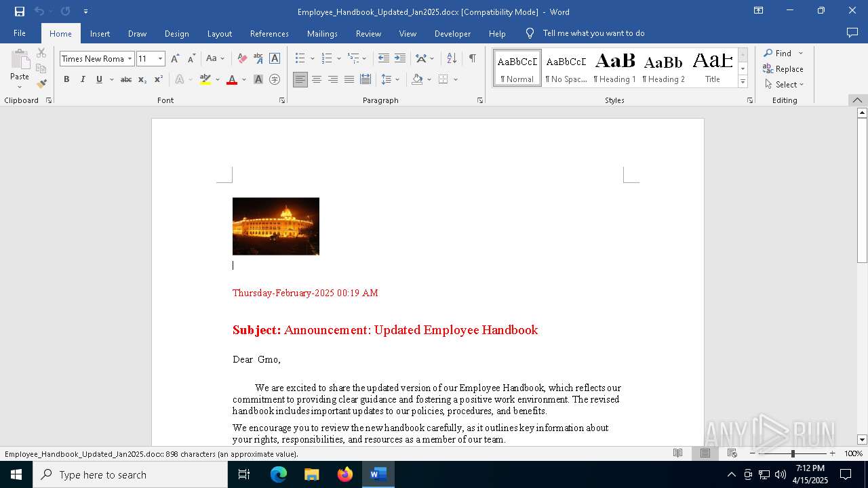Click the 100% zoom level
The image size is (868, 488).
pos(853,453)
